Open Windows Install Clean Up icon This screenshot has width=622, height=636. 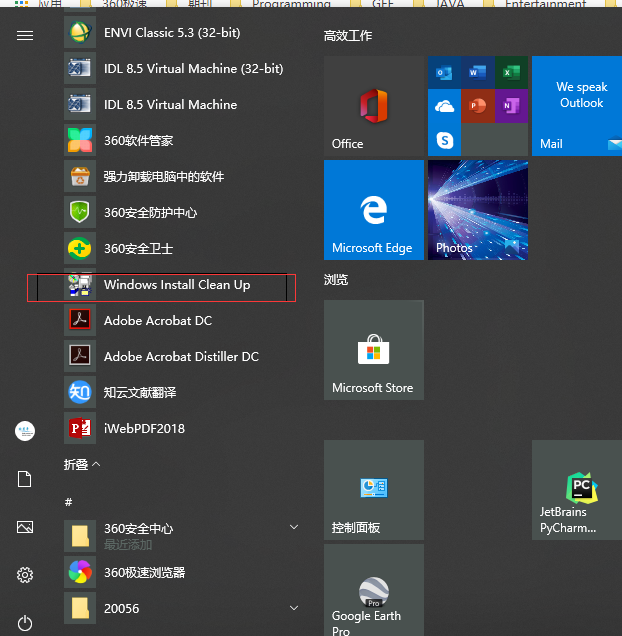click(80, 285)
